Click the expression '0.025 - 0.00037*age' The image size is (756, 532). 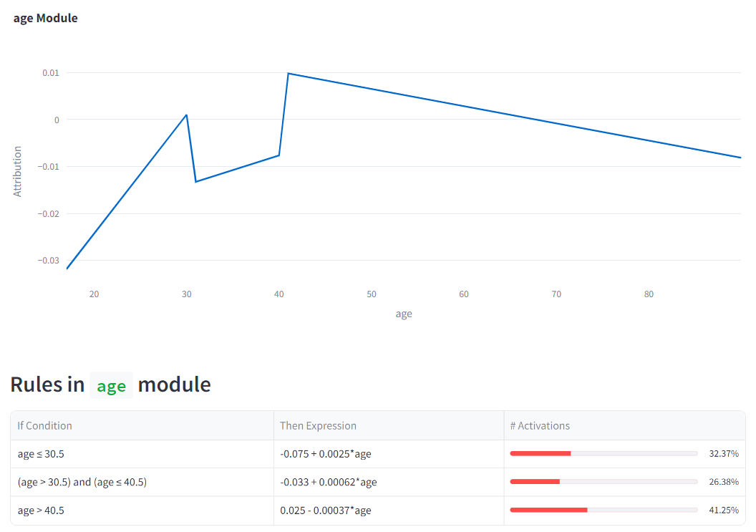pyautogui.click(x=326, y=511)
